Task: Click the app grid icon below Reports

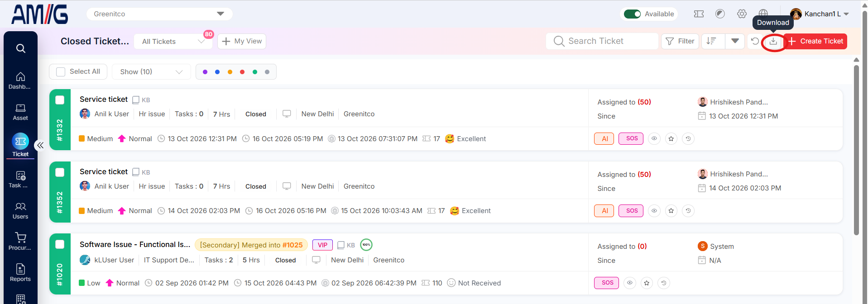Action: pyautogui.click(x=21, y=299)
